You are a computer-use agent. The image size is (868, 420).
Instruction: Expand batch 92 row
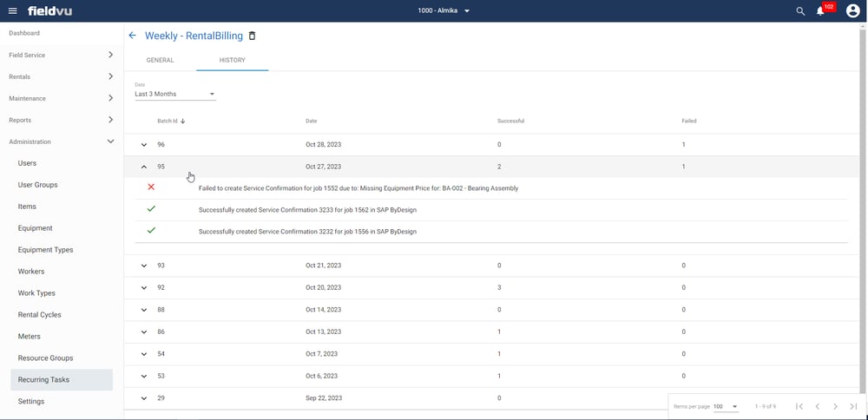tap(144, 288)
